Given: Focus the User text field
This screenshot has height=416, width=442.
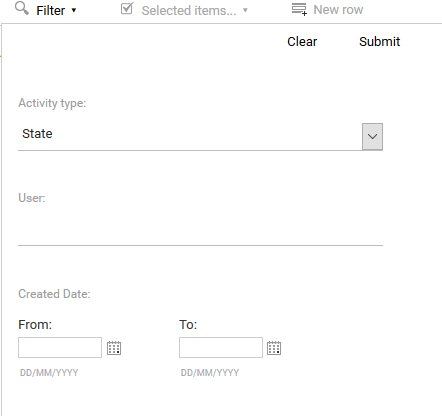Looking at the screenshot, I should coord(200,232).
